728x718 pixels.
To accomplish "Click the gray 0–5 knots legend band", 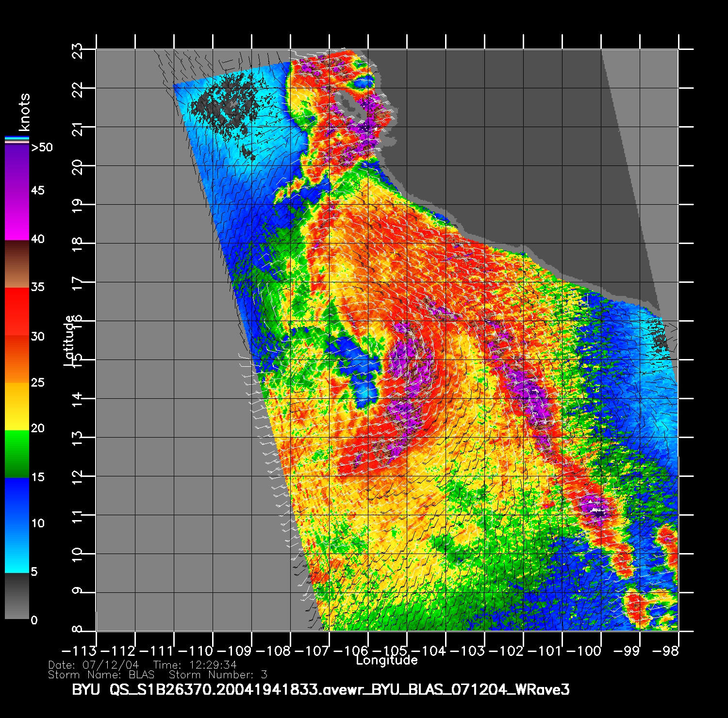I will 17,596.
